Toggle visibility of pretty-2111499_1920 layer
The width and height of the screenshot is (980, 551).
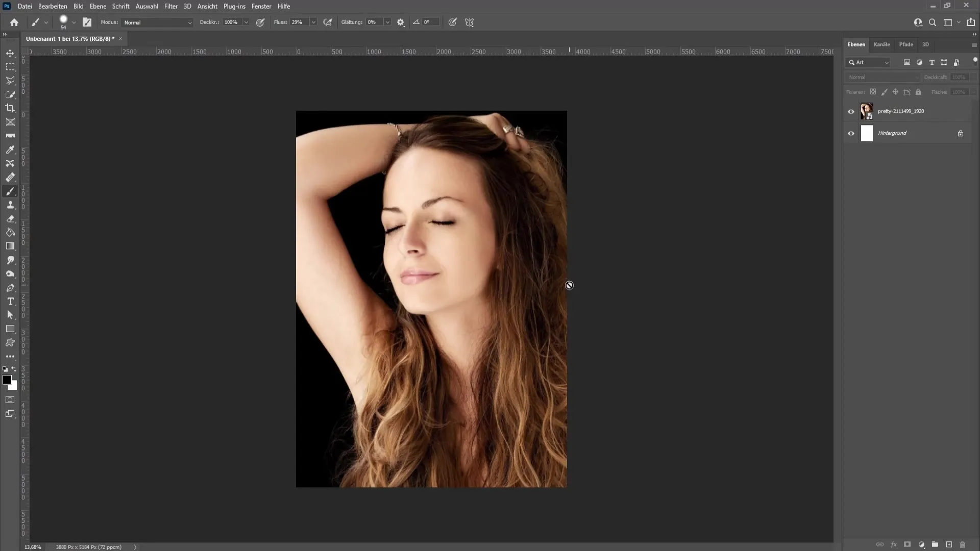coord(851,111)
